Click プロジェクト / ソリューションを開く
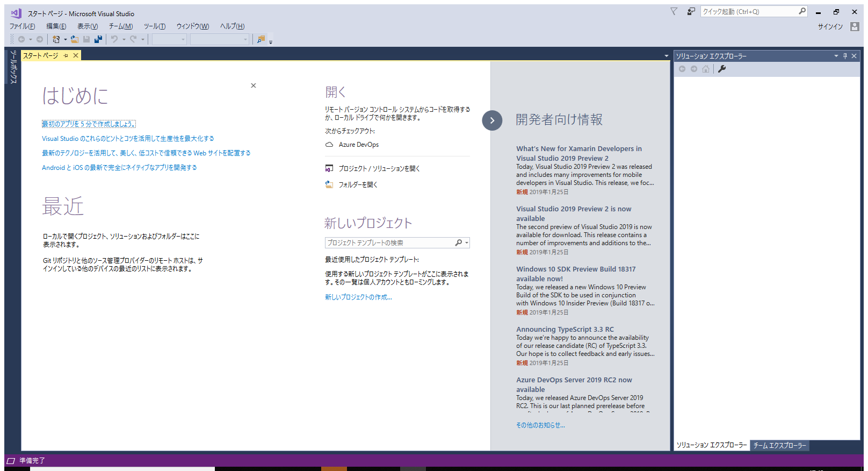The height and width of the screenshot is (471, 868). (x=379, y=168)
